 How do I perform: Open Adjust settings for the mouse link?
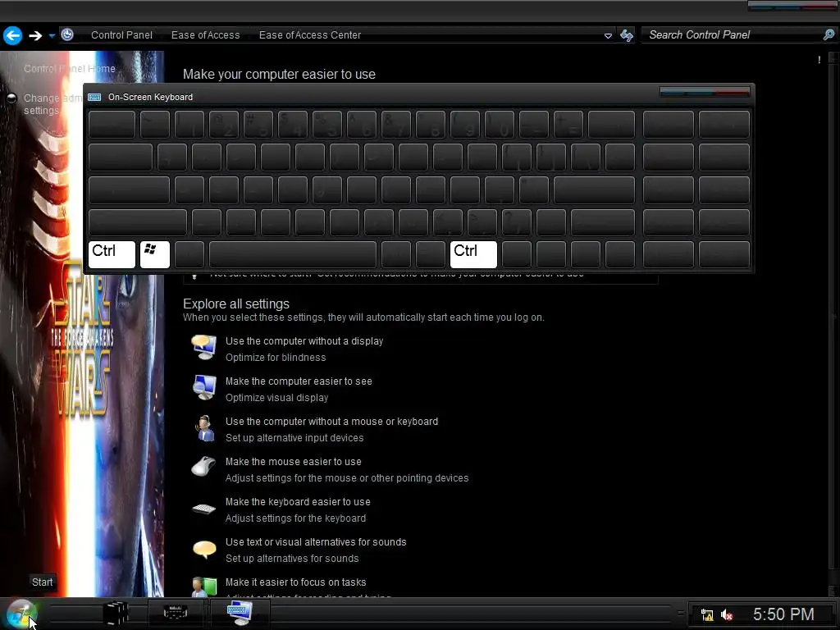pos(347,478)
